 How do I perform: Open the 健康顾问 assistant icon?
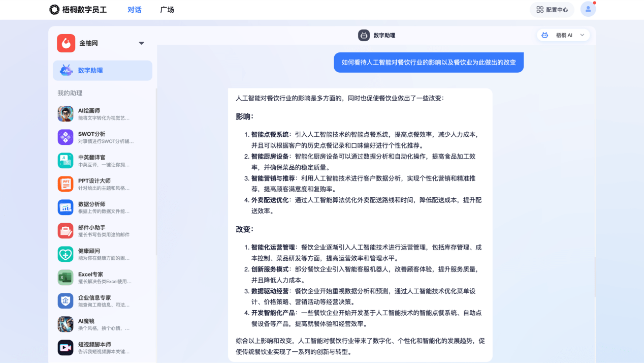tap(66, 254)
